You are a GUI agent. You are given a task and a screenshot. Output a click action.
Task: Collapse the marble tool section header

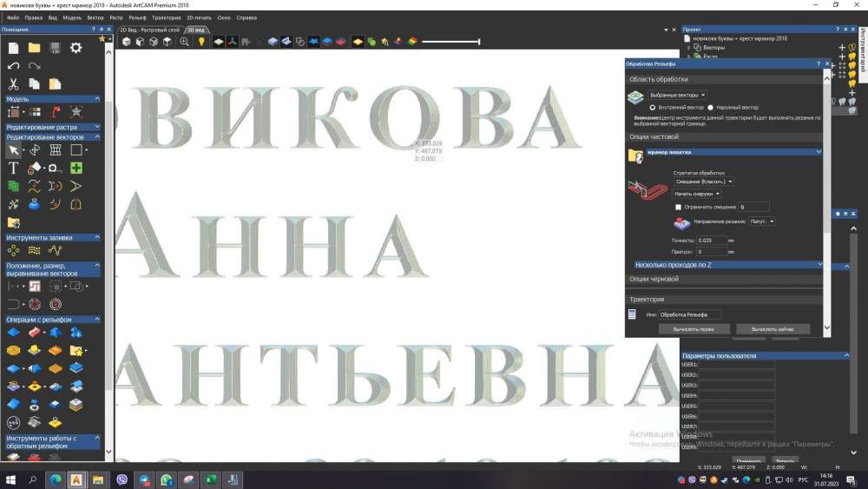coord(733,152)
